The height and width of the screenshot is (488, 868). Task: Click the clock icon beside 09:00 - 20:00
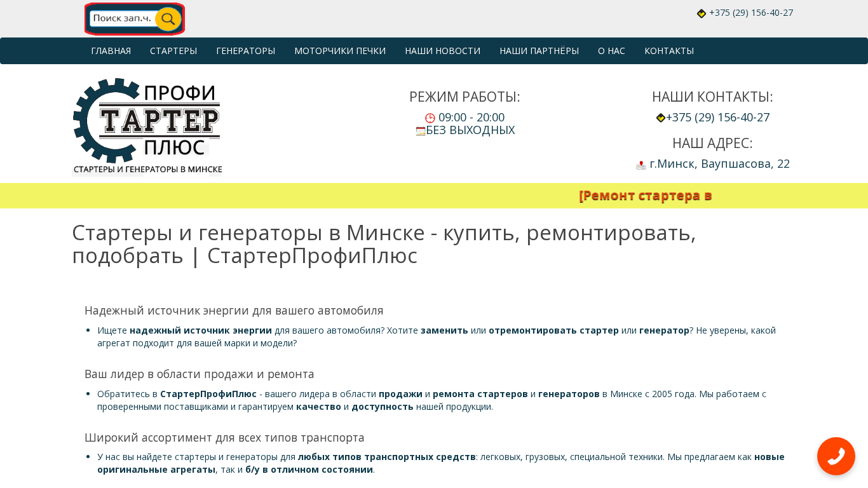pos(430,118)
